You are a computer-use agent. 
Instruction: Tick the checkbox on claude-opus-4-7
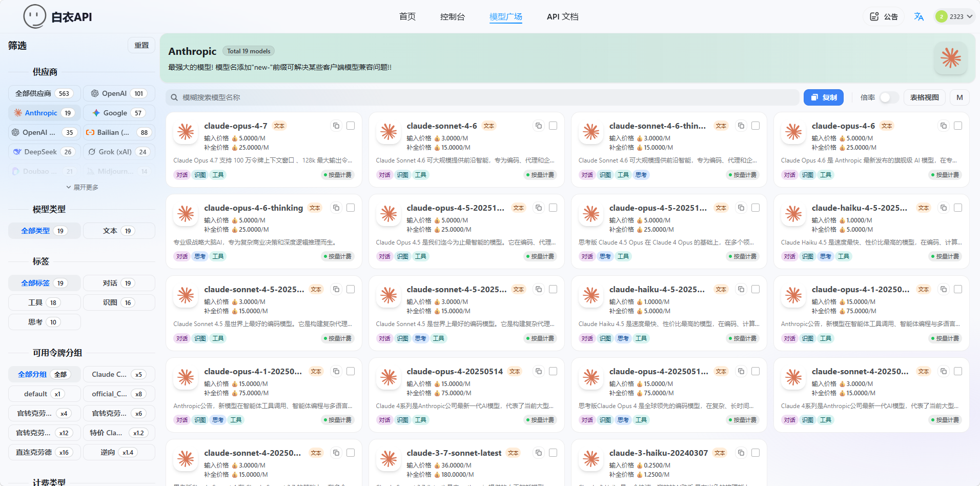(x=351, y=126)
